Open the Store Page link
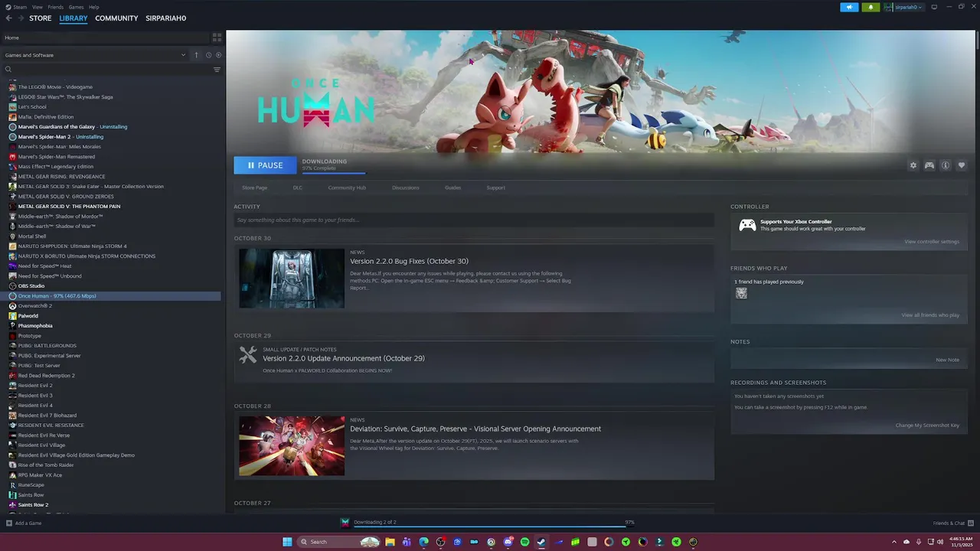 pos(255,187)
